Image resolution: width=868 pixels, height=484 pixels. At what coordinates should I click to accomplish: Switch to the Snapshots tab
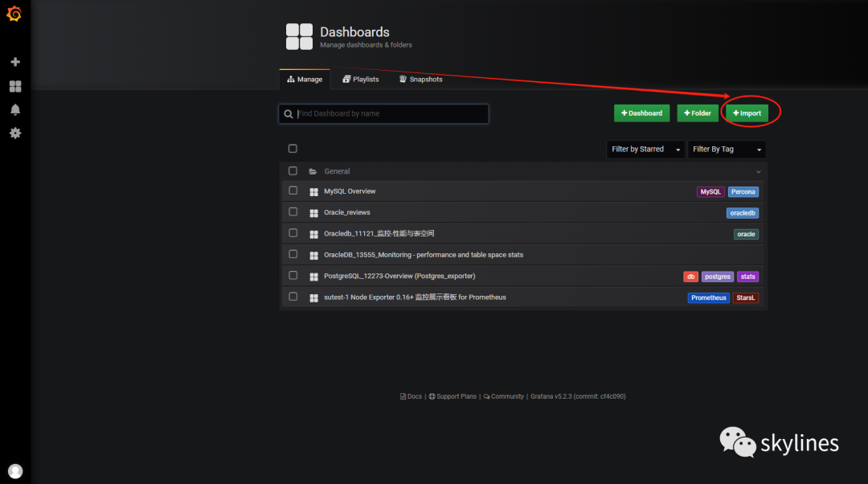[420, 79]
